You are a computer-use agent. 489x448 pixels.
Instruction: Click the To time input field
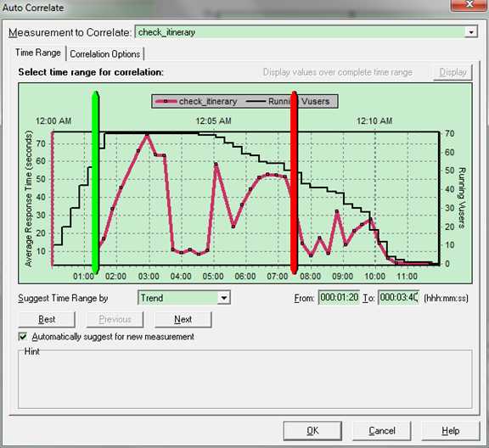[398, 298]
